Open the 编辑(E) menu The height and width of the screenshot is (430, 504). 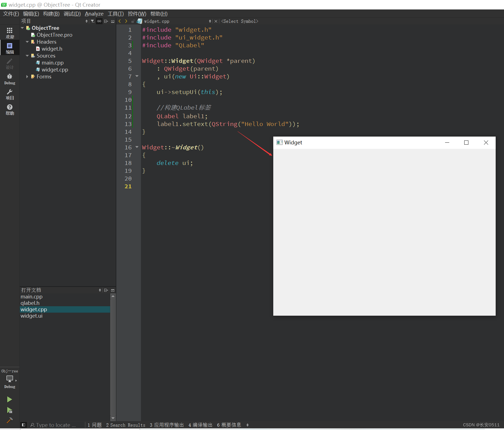(x=31, y=14)
